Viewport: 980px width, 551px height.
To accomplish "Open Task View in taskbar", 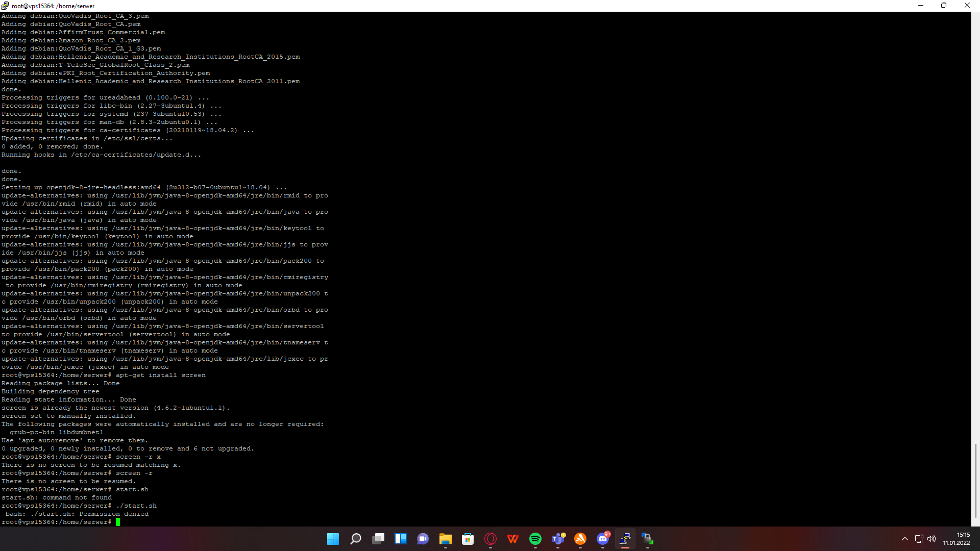I will point(378,539).
